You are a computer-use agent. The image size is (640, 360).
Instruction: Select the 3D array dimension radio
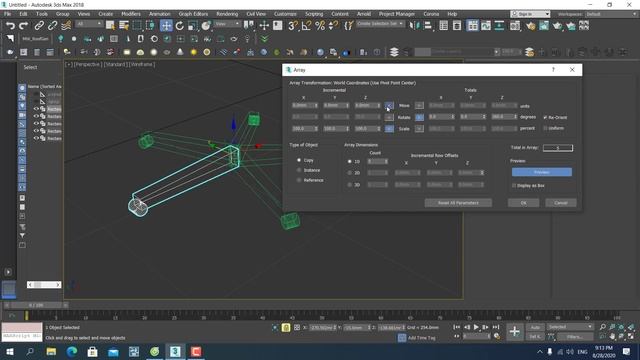(349, 185)
